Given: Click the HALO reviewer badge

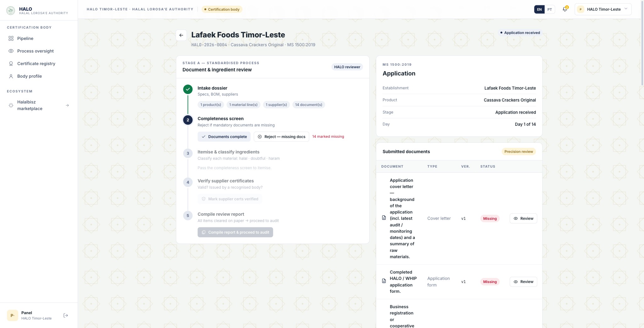Looking at the screenshot, I should click(x=347, y=67).
